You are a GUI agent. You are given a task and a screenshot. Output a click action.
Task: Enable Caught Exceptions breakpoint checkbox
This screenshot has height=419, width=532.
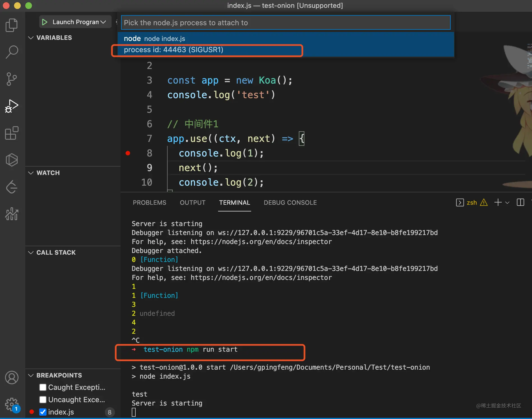tap(43, 387)
